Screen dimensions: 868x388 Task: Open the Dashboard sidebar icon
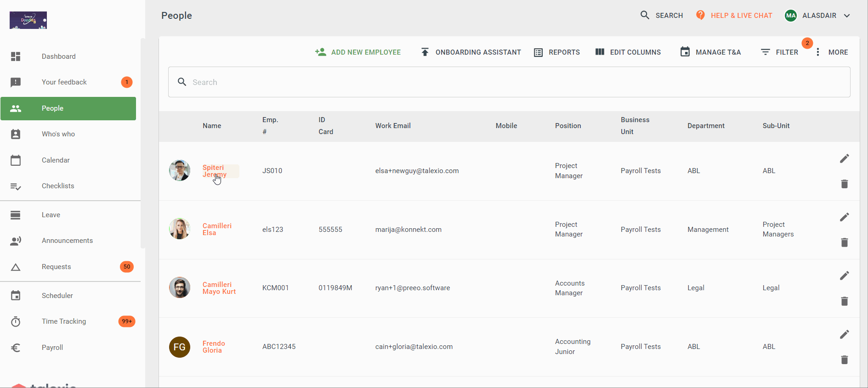(x=16, y=56)
